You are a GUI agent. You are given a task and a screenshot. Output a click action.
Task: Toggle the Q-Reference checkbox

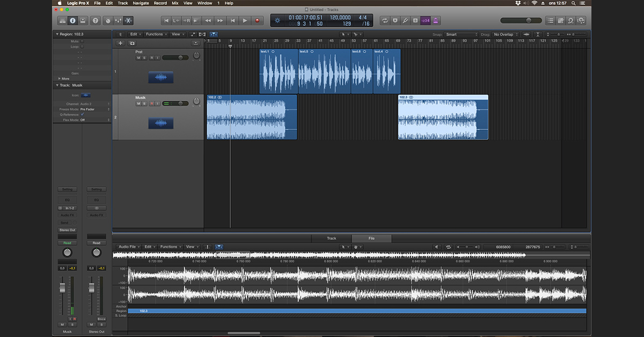point(82,114)
